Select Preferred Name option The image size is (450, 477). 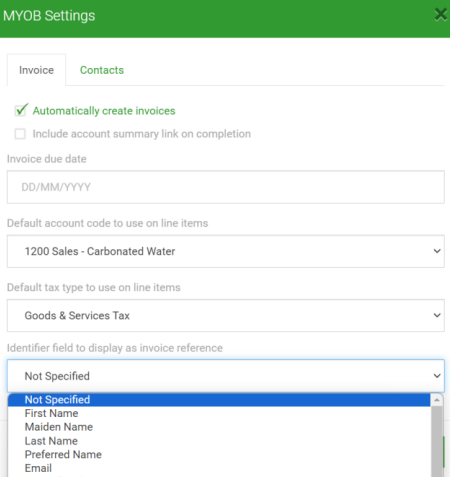[219, 455]
